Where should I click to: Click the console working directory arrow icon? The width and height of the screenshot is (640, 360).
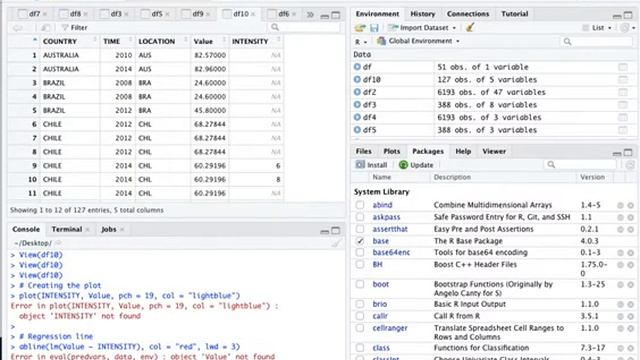pos(58,243)
